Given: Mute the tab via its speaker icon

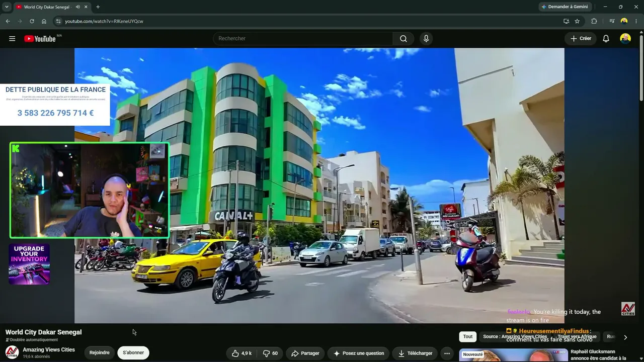Looking at the screenshot, I should (77, 7).
